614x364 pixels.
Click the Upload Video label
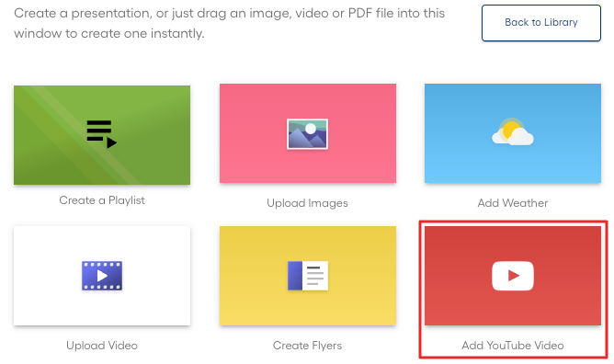tap(102, 346)
